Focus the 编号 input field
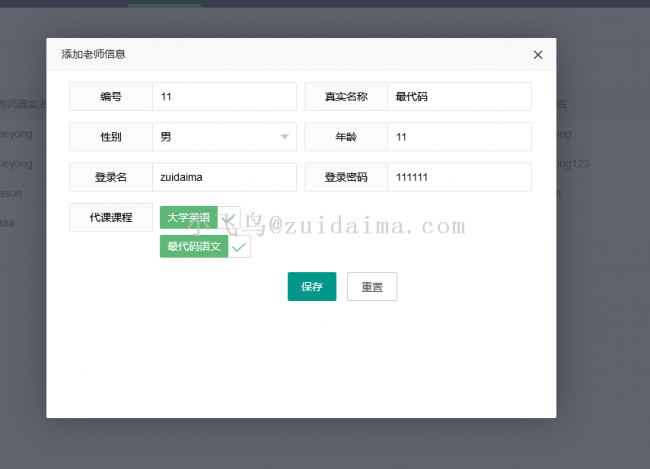 [224, 97]
